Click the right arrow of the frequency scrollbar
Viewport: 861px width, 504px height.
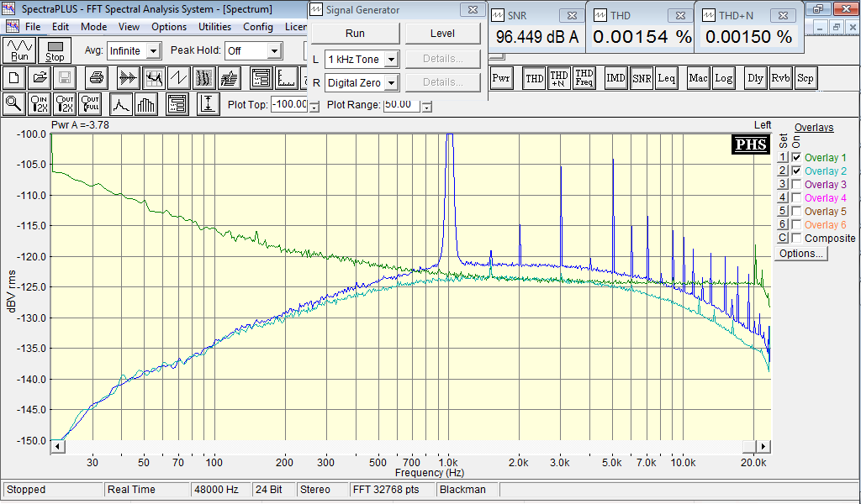pyautogui.click(x=763, y=446)
